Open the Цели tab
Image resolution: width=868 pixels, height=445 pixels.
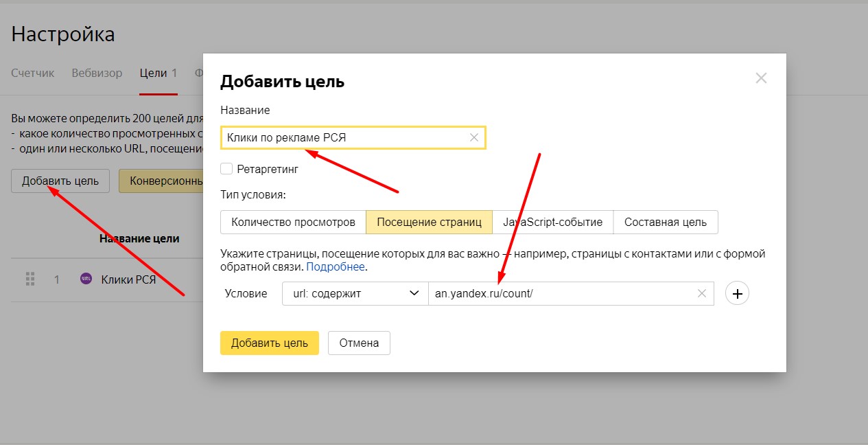[158, 73]
